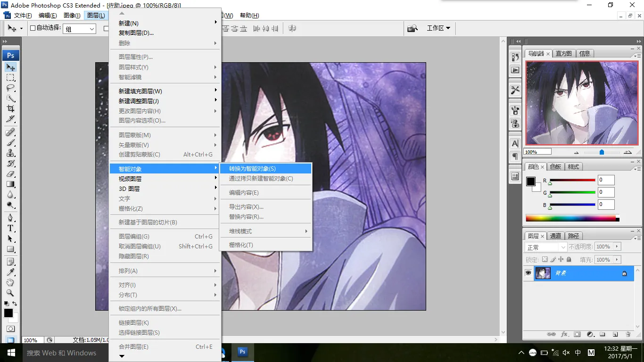Select the Healing Brush tool
Viewport: 644px width, 362px height.
click(10, 132)
